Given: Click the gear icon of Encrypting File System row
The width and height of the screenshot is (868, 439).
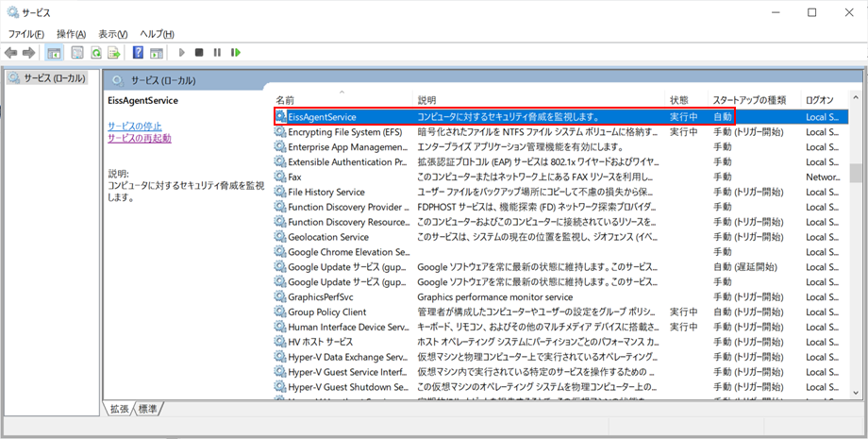Looking at the screenshot, I should [x=280, y=132].
